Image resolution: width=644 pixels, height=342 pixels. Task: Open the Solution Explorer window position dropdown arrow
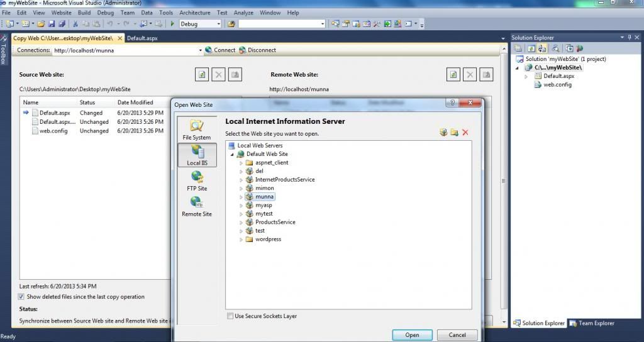[x=622, y=37]
